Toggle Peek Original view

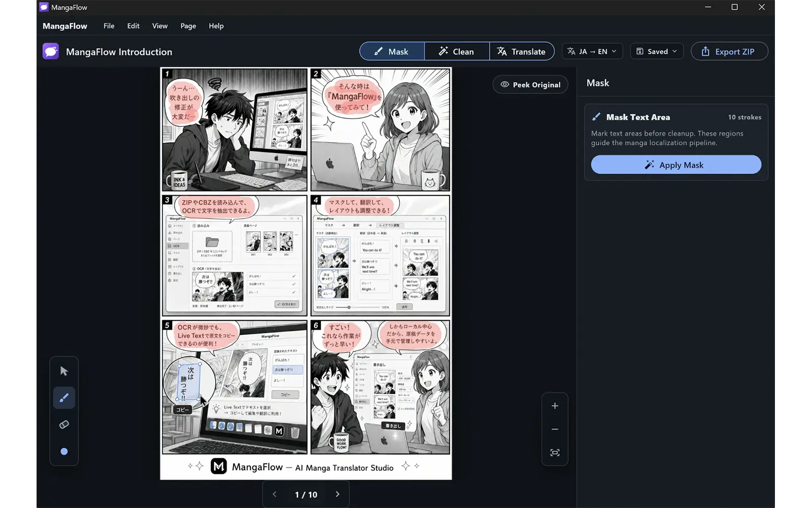click(530, 84)
